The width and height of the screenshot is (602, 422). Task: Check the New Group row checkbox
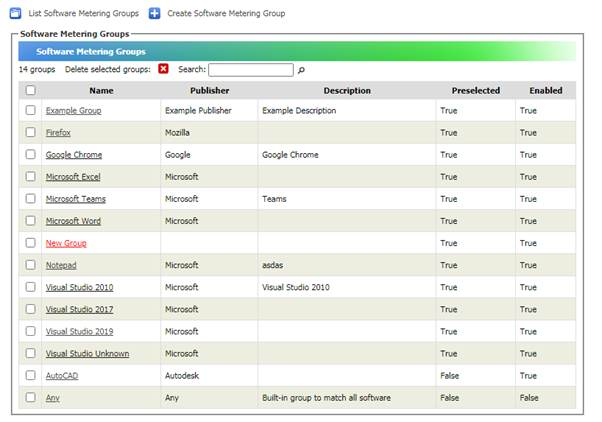[x=31, y=243]
